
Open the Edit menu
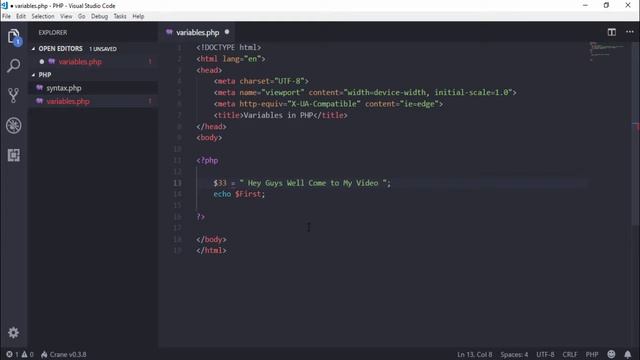21,16
